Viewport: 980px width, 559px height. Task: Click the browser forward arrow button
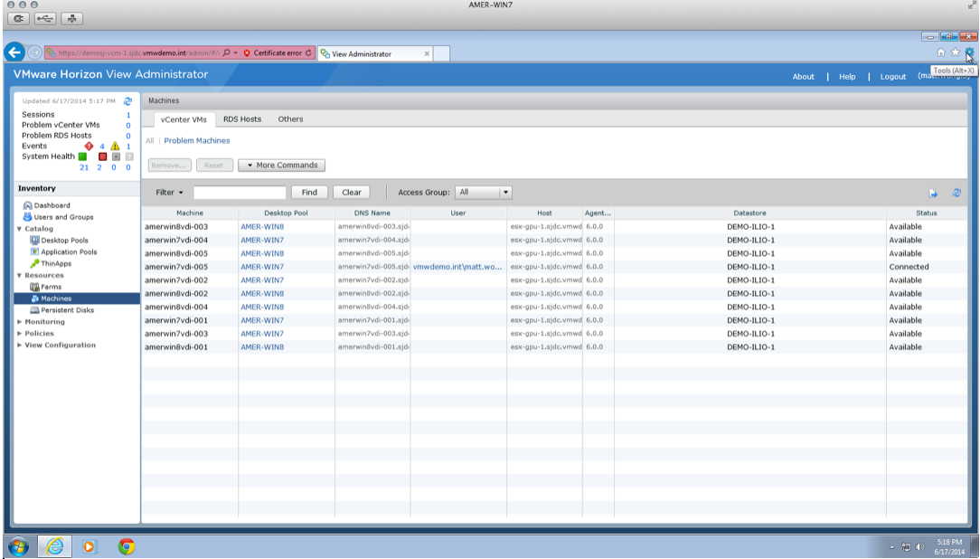(35, 53)
